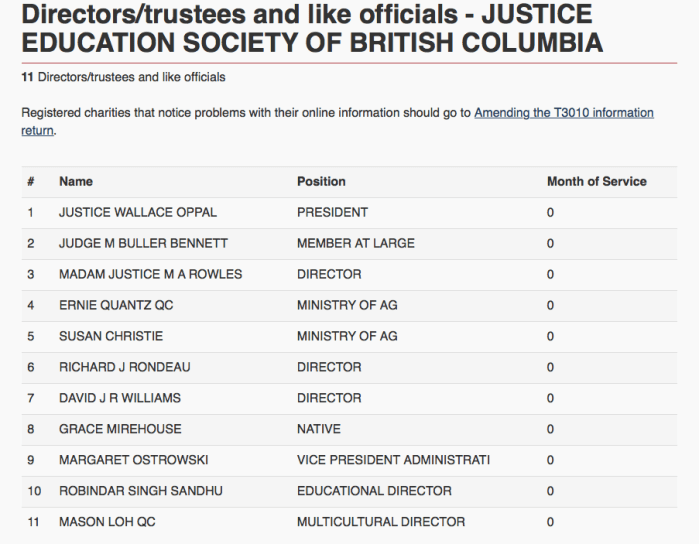Click on MASON LOH QC
This screenshot has height=544, width=699.
[x=107, y=522]
